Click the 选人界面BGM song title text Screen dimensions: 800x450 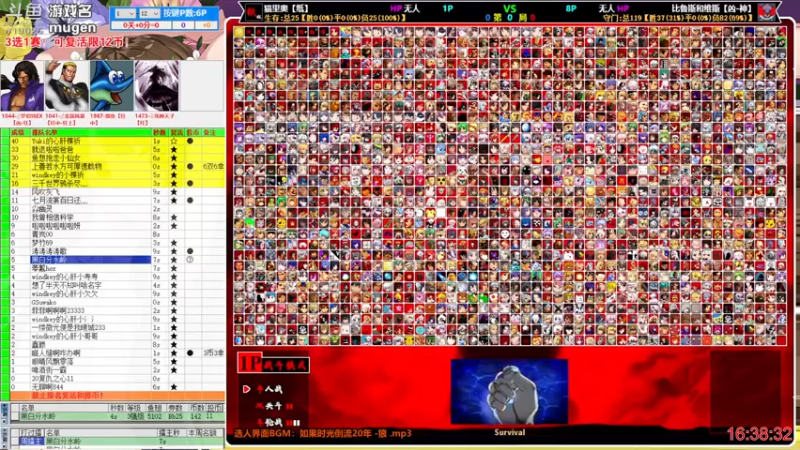point(323,434)
